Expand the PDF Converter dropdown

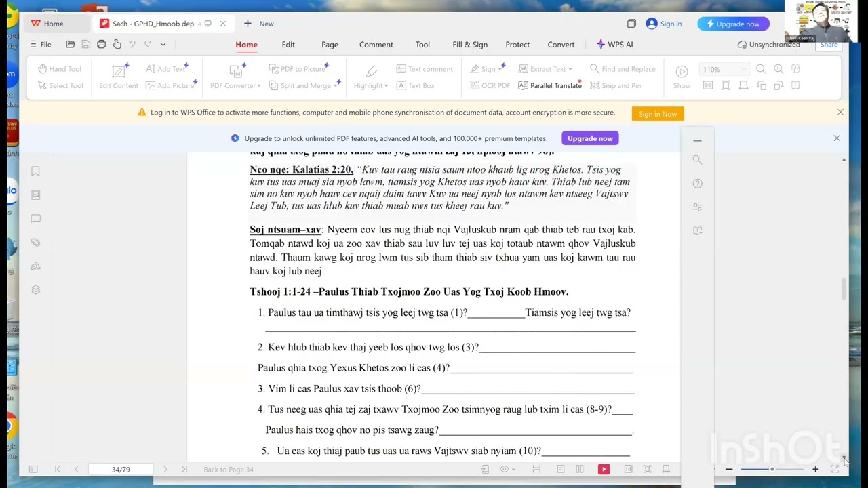tap(258, 86)
